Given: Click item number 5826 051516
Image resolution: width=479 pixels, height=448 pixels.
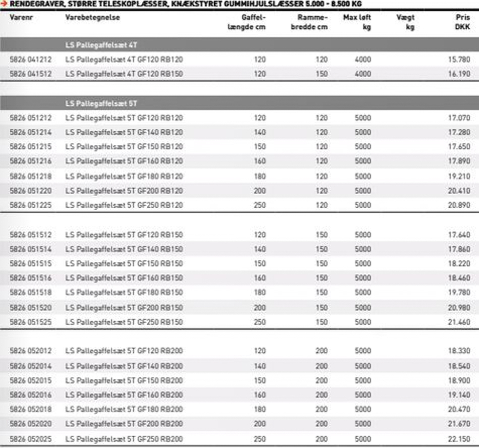Looking at the screenshot, I should pos(30,278).
